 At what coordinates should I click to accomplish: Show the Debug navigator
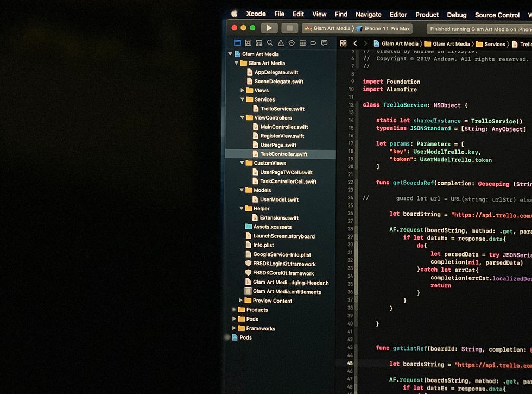point(302,43)
